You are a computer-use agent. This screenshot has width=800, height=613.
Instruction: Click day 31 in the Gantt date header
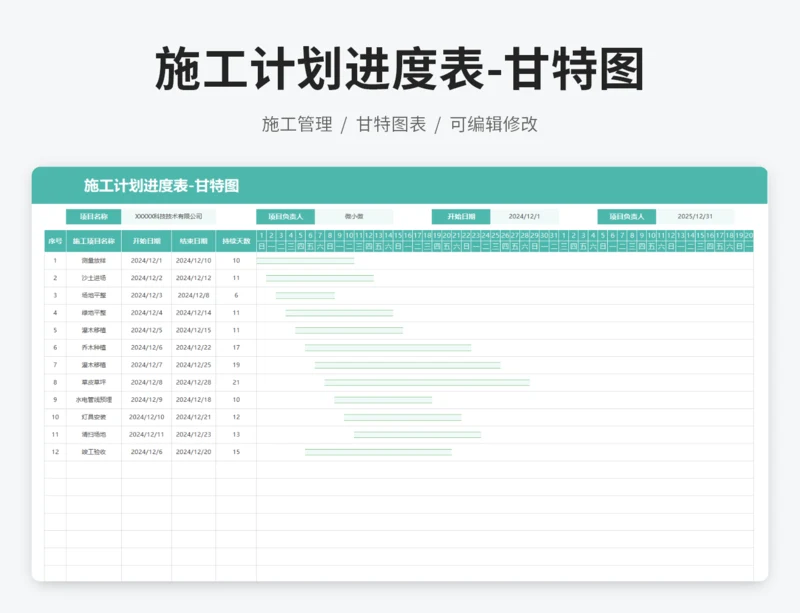[554, 235]
